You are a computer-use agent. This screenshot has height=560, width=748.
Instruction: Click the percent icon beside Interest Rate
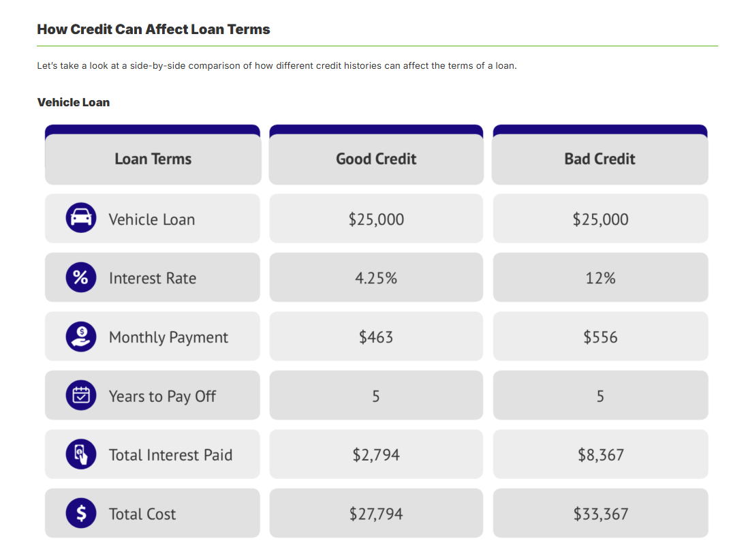80,277
